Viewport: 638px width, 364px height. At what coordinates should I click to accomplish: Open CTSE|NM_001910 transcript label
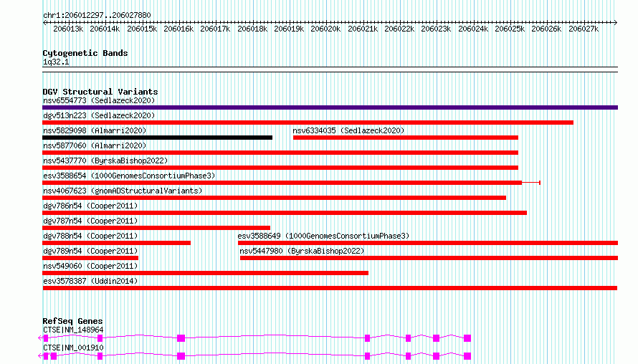[73, 348]
